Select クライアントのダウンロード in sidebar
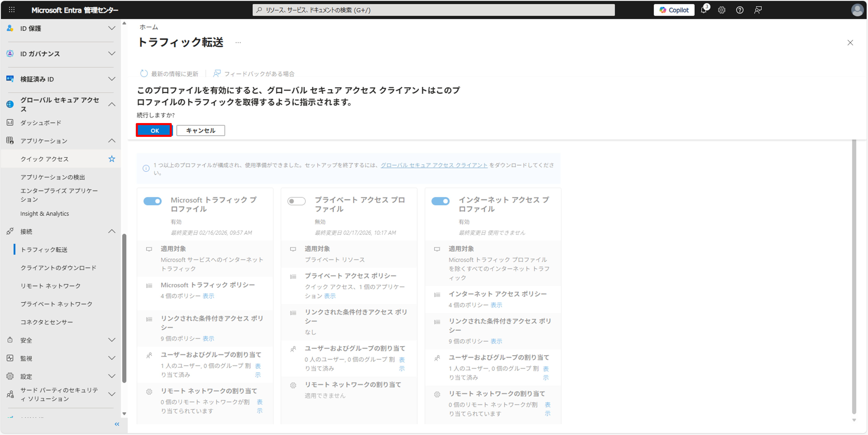 pos(58,268)
